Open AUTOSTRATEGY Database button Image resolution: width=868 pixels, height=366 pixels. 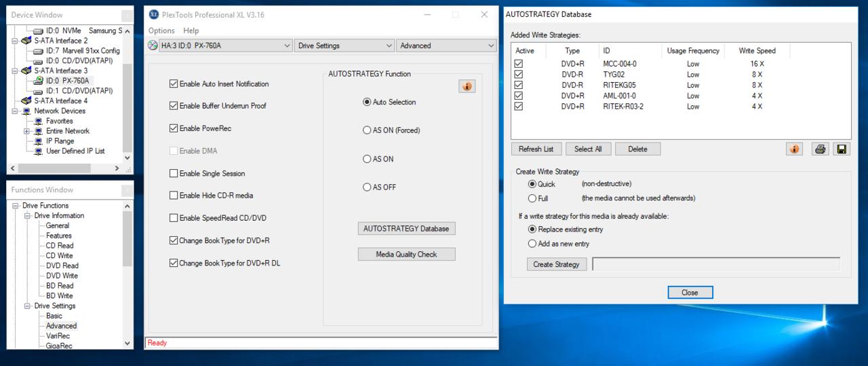[406, 229]
